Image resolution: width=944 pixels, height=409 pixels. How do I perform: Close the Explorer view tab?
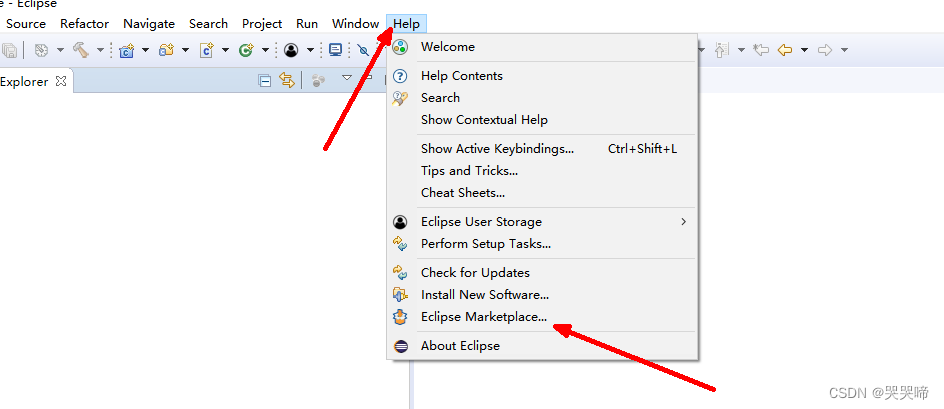tap(61, 81)
